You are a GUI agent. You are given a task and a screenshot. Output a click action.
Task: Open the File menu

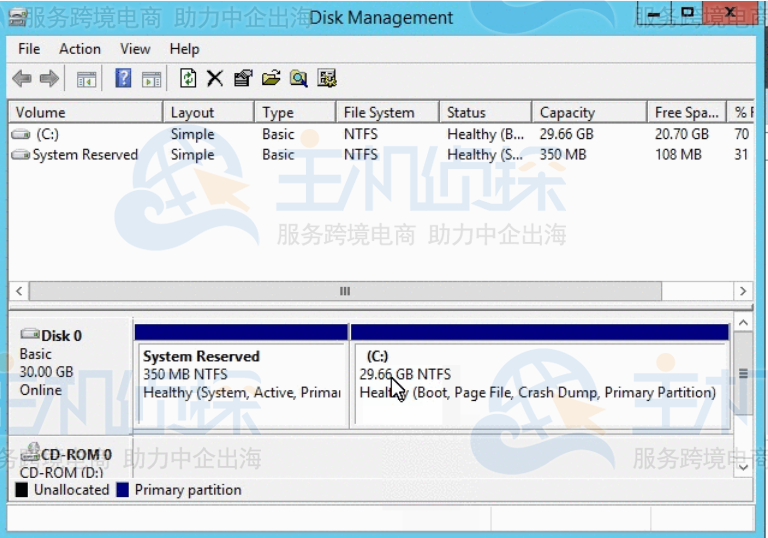click(29, 48)
